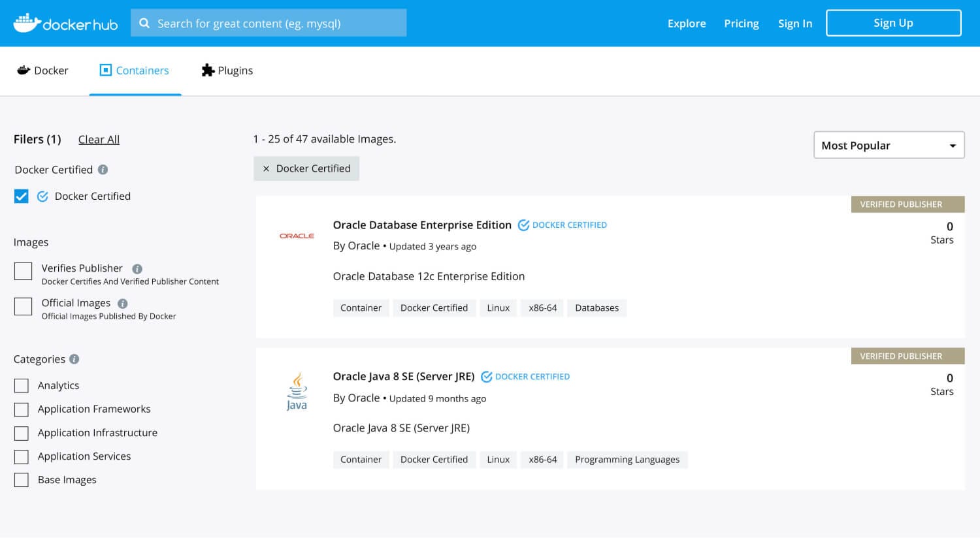The width and height of the screenshot is (980, 538).
Task: Click the info icon beside Categories
Action: point(73,358)
